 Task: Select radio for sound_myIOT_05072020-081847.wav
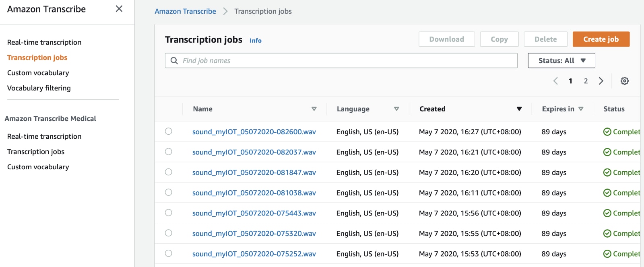point(169,172)
